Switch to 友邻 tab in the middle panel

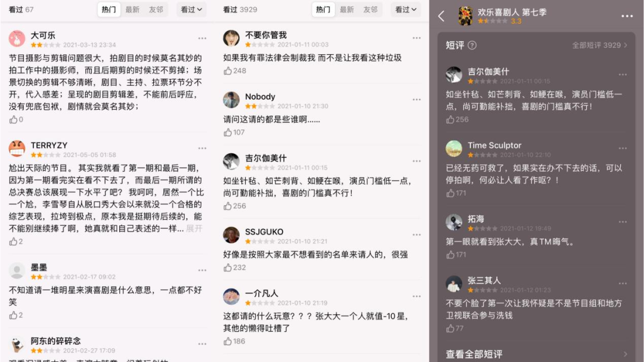click(370, 10)
